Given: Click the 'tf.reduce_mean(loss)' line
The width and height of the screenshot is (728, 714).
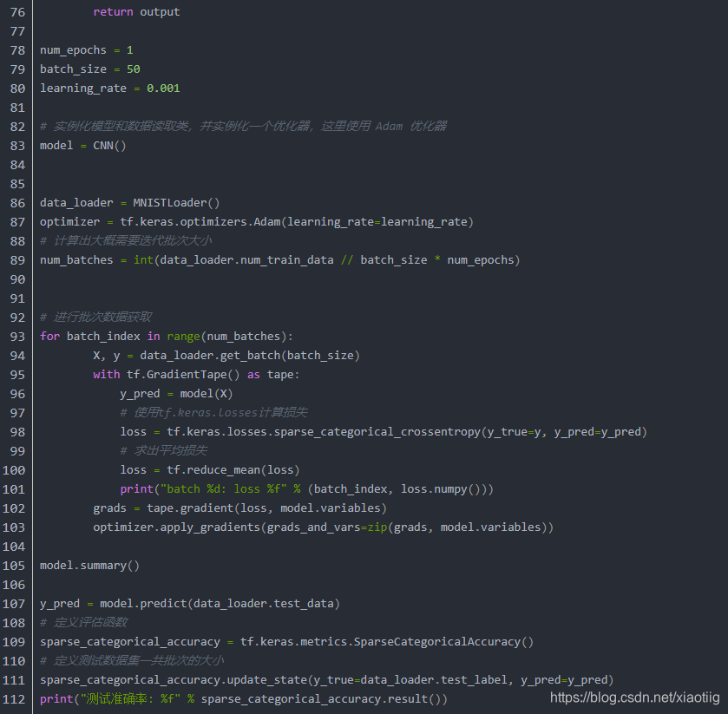Looking at the screenshot, I should 209,470.
